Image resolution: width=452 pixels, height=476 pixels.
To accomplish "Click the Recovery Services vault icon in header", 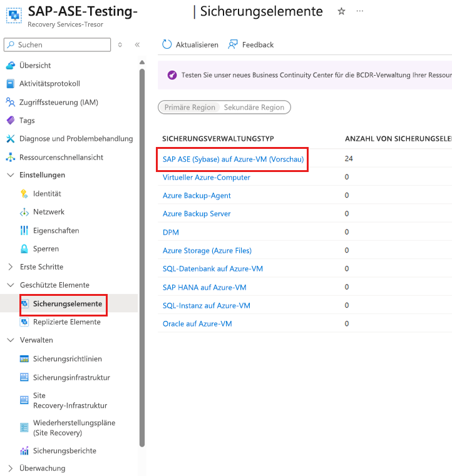I will tap(14, 15).
